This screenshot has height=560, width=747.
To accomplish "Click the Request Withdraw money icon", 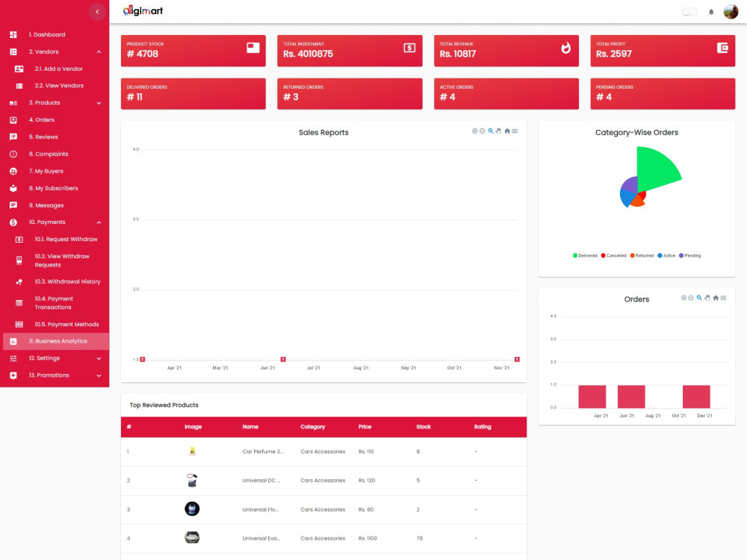I will 19,240.
